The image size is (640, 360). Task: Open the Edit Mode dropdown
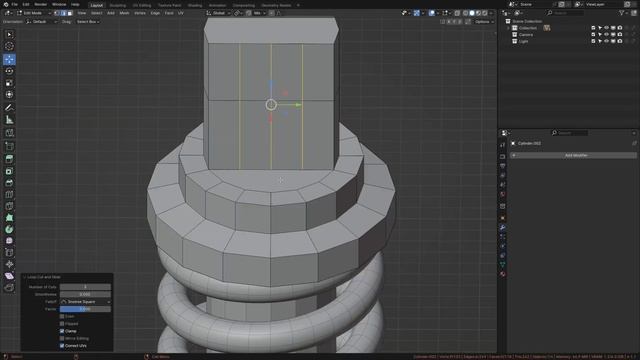pyautogui.click(x=34, y=13)
